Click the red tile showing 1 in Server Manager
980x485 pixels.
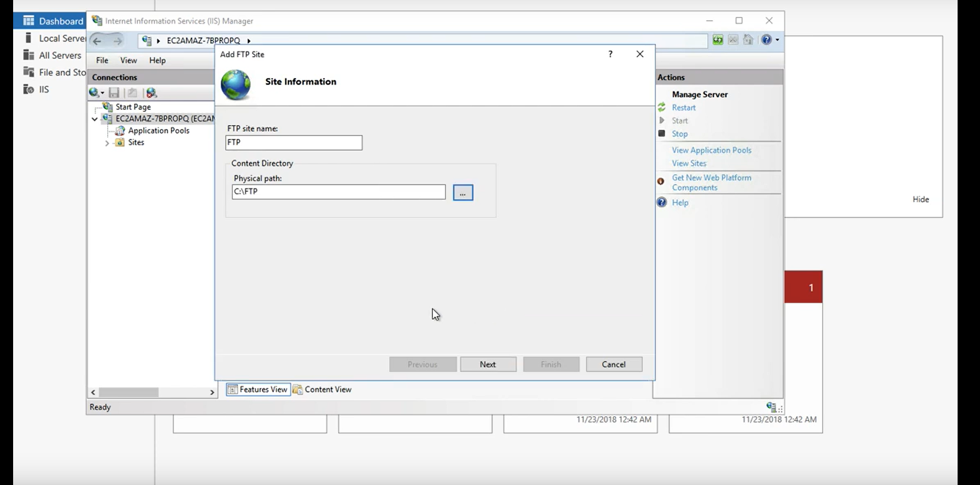pyautogui.click(x=803, y=287)
